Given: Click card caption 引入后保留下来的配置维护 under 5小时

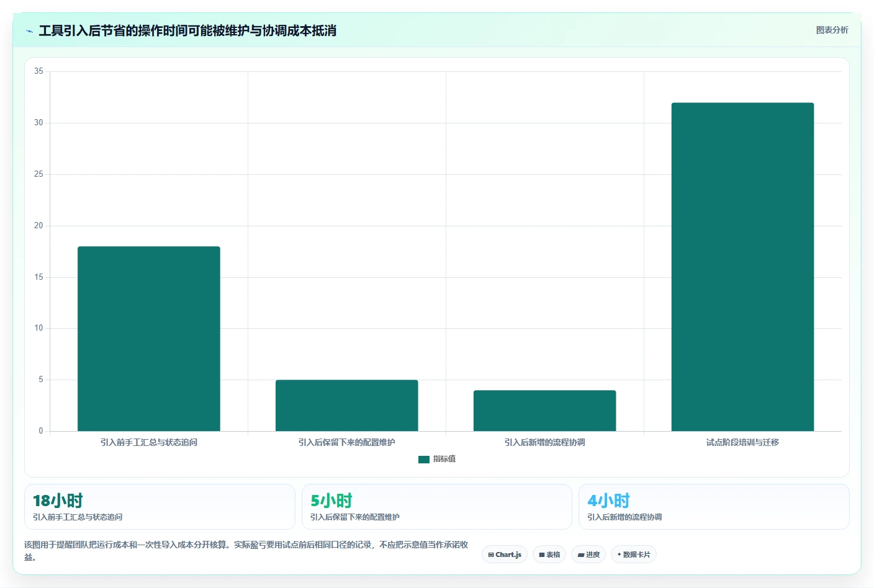Looking at the screenshot, I should pyautogui.click(x=355, y=517).
